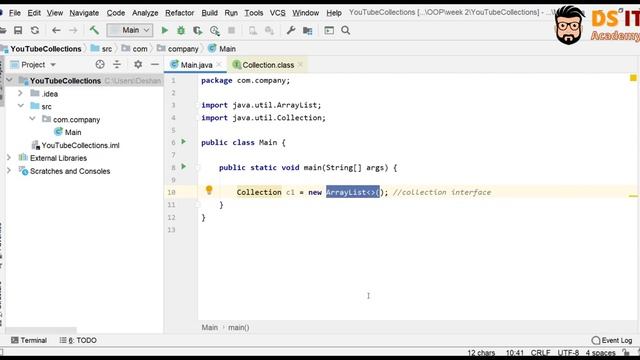Screen dimensions: 640x360
Task: Open the Build menu
Action: [209, 13]
